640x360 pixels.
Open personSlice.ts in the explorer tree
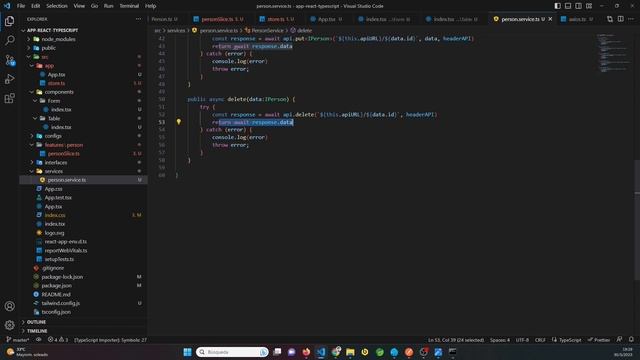point(63,153)
